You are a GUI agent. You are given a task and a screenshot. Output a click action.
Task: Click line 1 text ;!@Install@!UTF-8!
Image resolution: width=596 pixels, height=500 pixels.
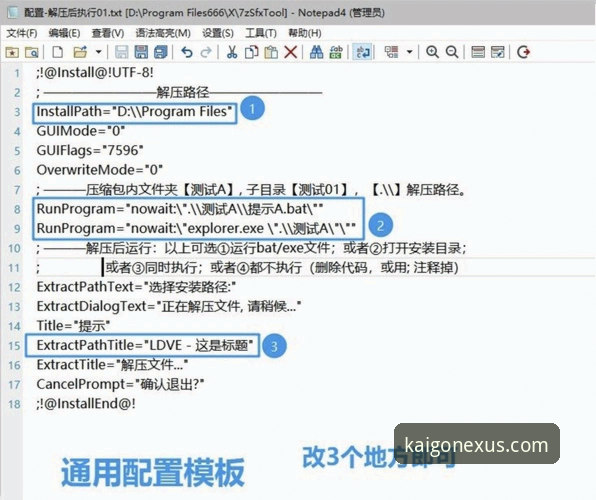point(95,72)
